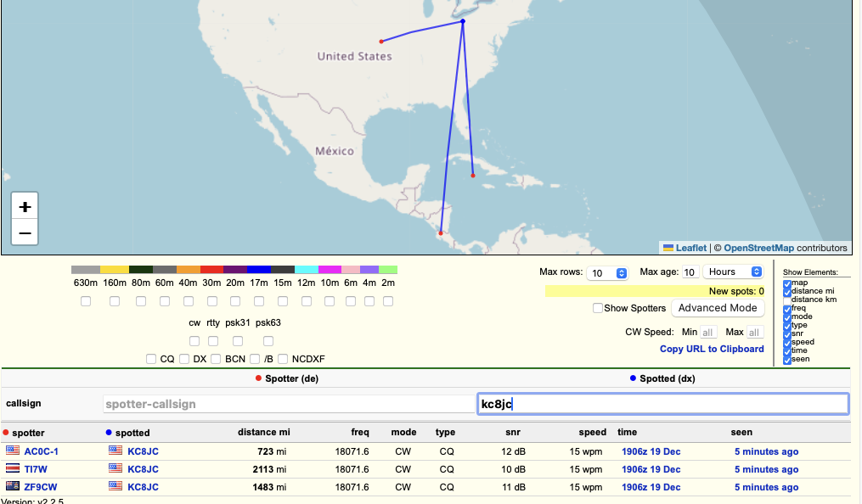Click the distance mi column header

click(x=264, y=432)
